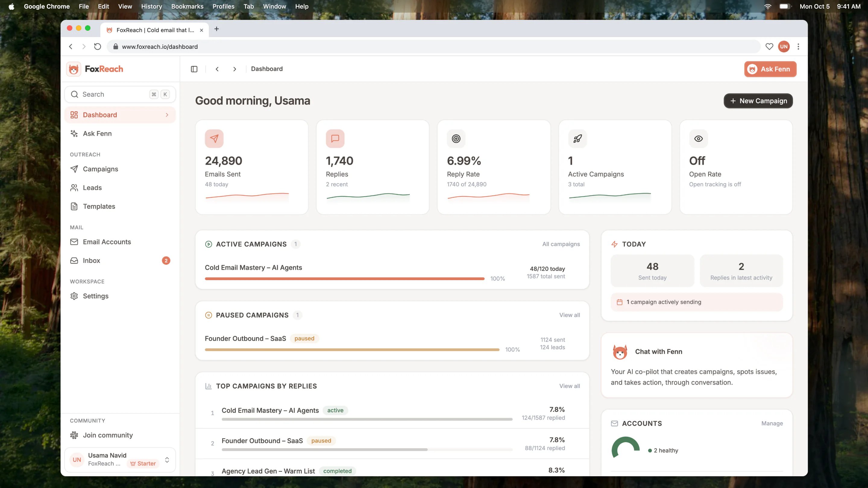Viewport: 868px width, 488px height.
Task: Reload the page with the refresh icon
Action: [97, 46]
